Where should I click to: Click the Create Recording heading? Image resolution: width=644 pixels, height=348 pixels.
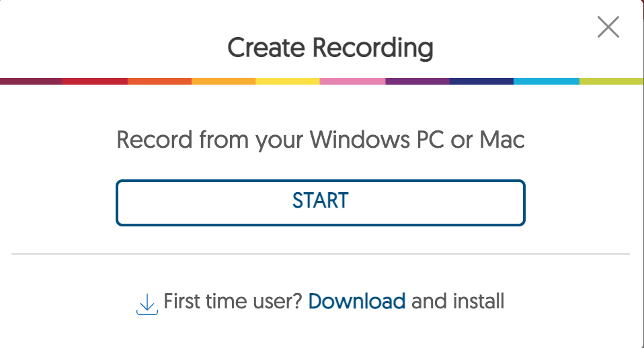[330, 48]
